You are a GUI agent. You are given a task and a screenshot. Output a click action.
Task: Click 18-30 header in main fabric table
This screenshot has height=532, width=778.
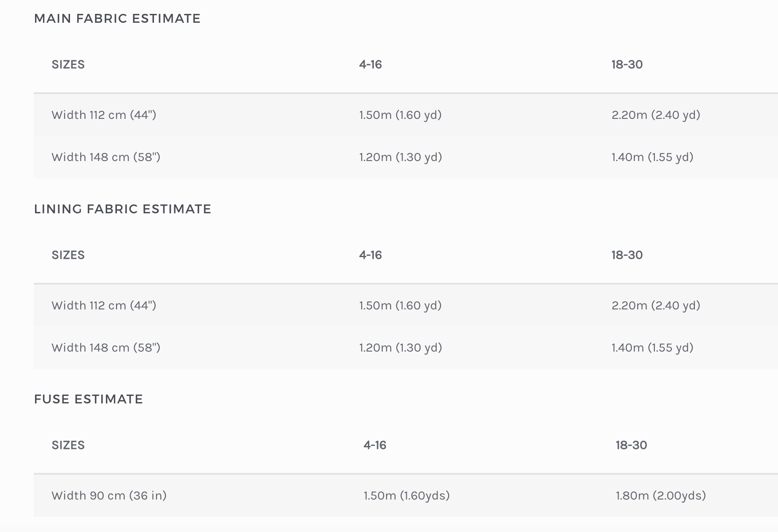tap(627, 64)
